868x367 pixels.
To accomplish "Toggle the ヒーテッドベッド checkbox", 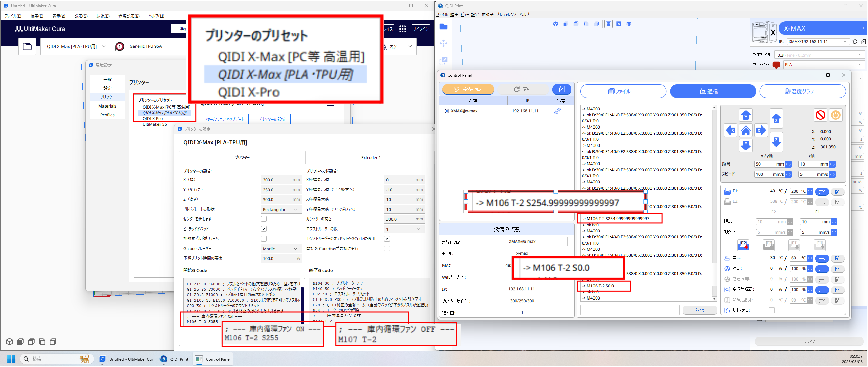I will point(264,229).
